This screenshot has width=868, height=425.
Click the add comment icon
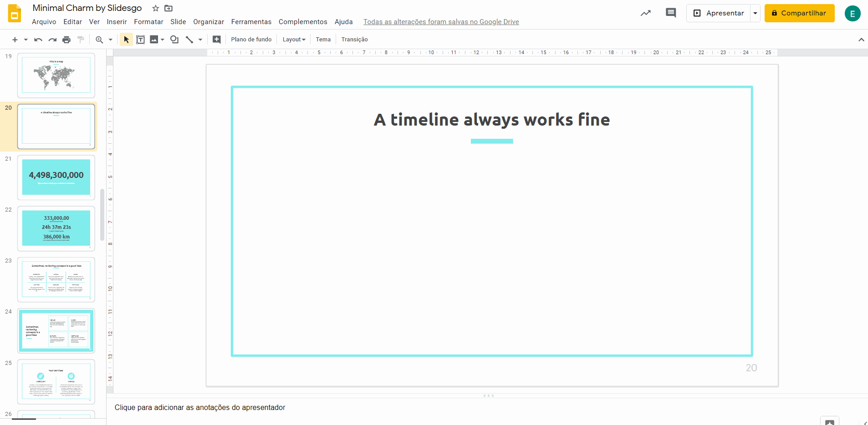tap(217, 40)
